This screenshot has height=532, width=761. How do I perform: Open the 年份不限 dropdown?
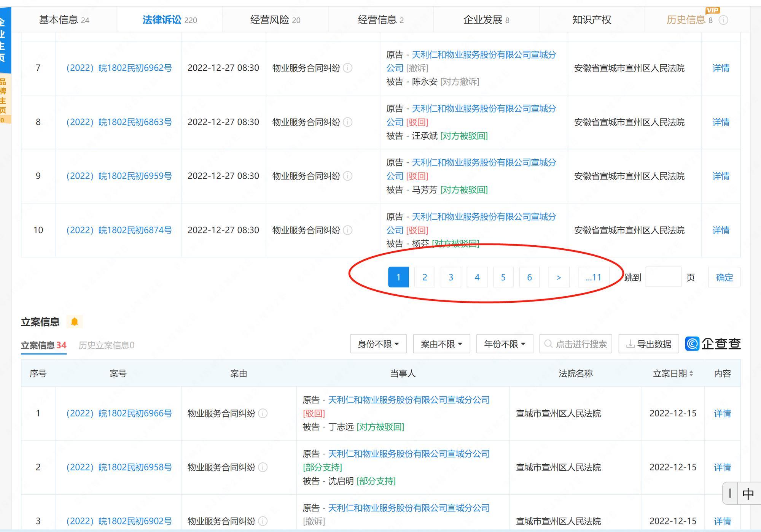(505, 344)
